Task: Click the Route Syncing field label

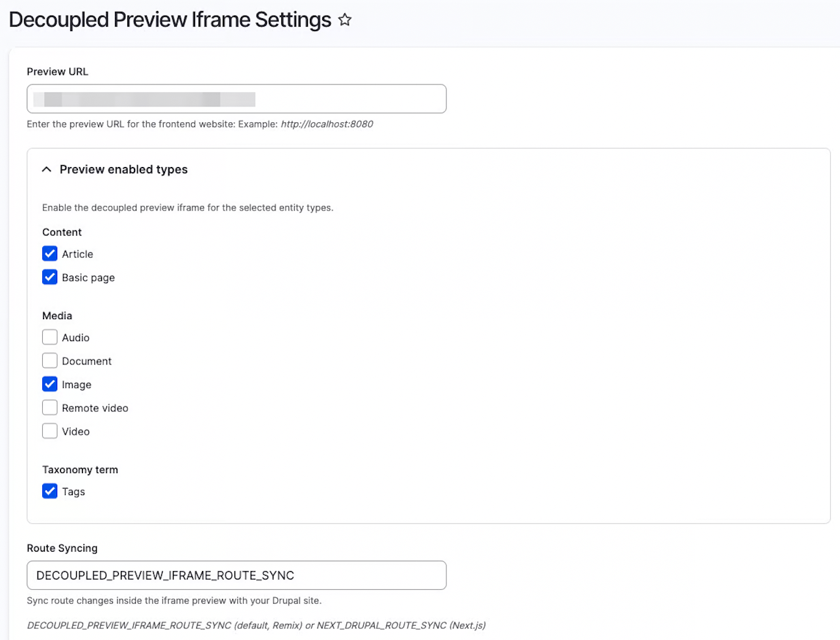Action: tap(62, 548)
